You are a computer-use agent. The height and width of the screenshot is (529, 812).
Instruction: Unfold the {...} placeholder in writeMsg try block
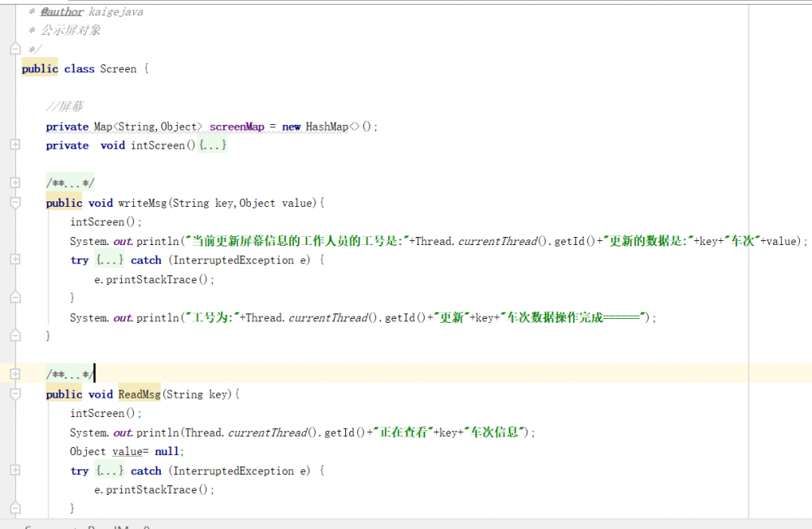tap(110, 260)
